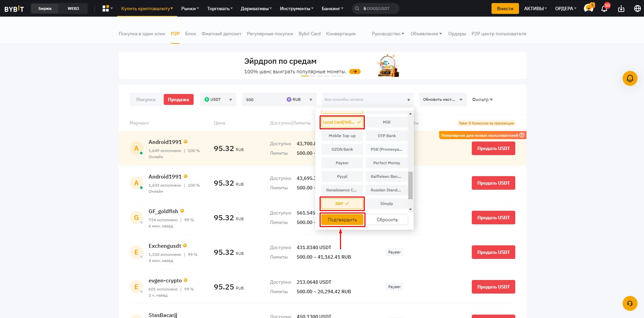This screenshot has height=318, width=644.
Task: Click Продать USDT for evgen-crypto
Action: [494, 287]
